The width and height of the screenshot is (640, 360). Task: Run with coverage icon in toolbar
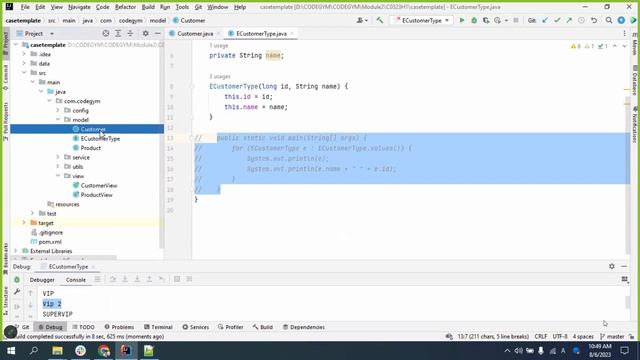pos(486,20)
